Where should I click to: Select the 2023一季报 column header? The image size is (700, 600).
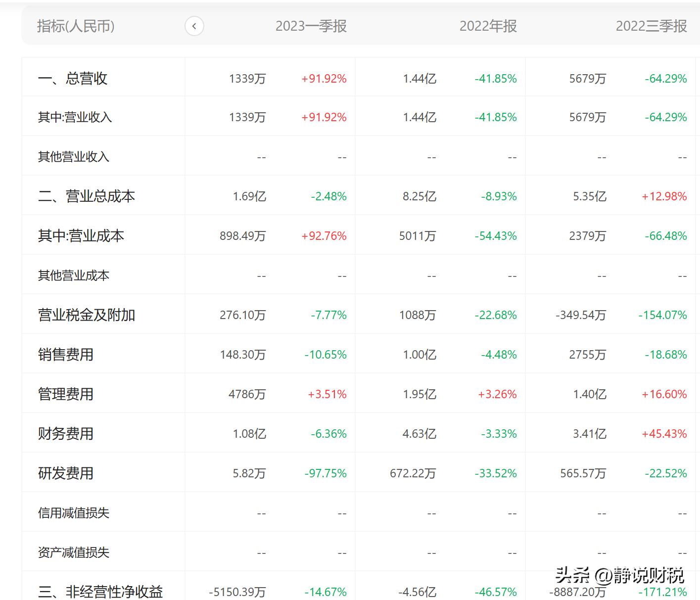pos(311,26)
